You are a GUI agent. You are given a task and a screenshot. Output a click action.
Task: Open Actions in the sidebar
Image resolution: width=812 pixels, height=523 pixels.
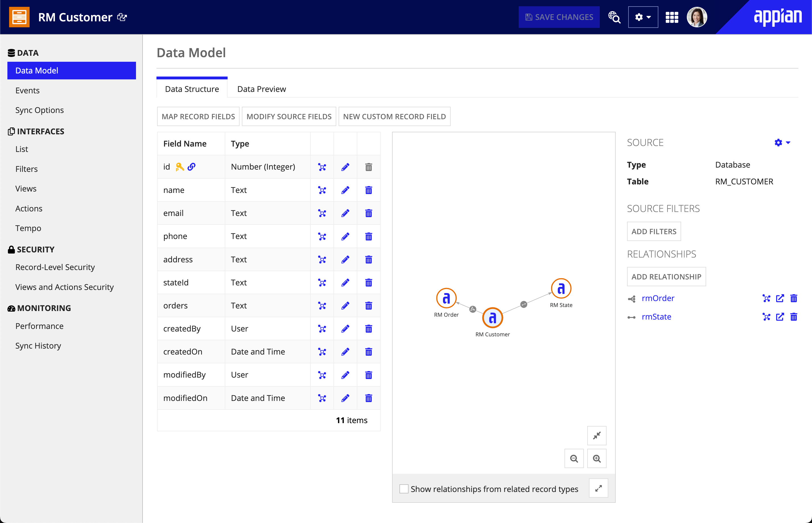click(x=29, y=209)
